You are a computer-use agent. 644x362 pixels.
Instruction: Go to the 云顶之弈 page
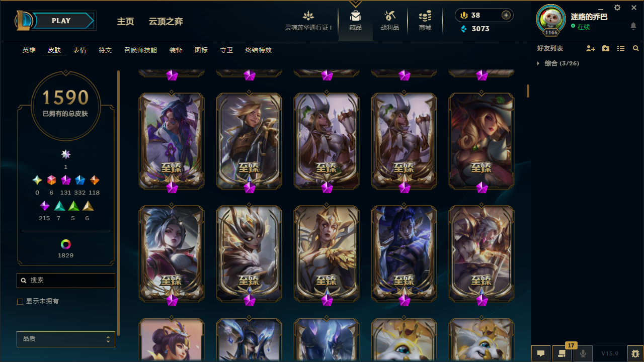pos(166,21)
